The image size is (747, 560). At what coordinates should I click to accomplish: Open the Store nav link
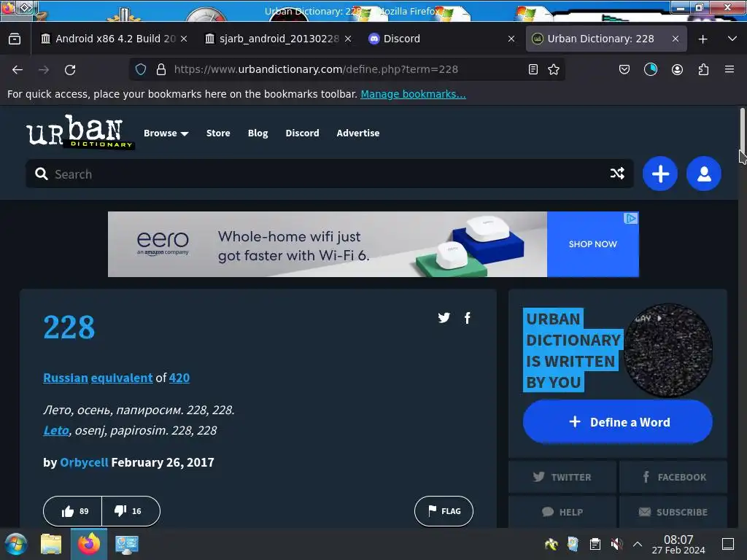click(x=218, y=133)
